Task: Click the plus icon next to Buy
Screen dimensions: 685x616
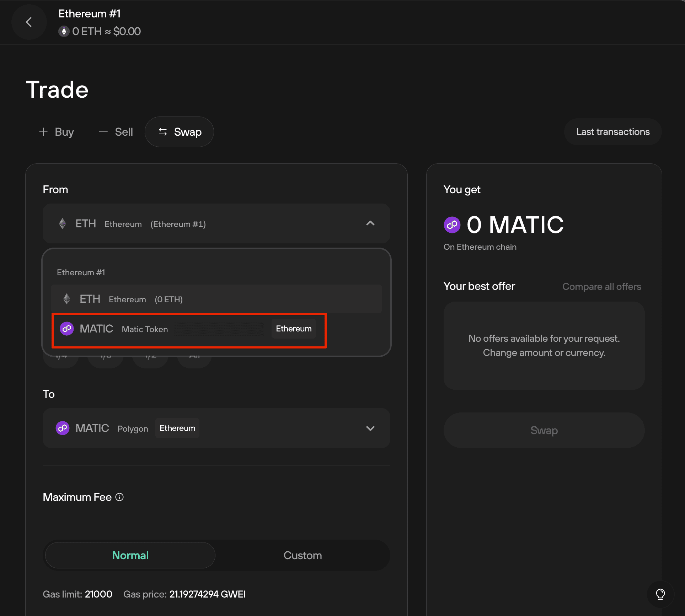Action: tap(43, 132)
